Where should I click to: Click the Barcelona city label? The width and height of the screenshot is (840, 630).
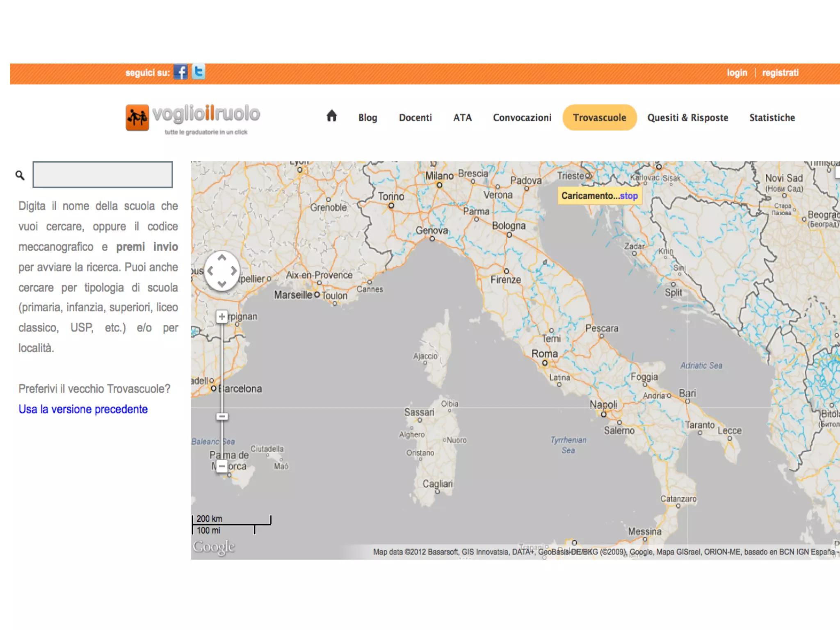(x=240, y=388)
